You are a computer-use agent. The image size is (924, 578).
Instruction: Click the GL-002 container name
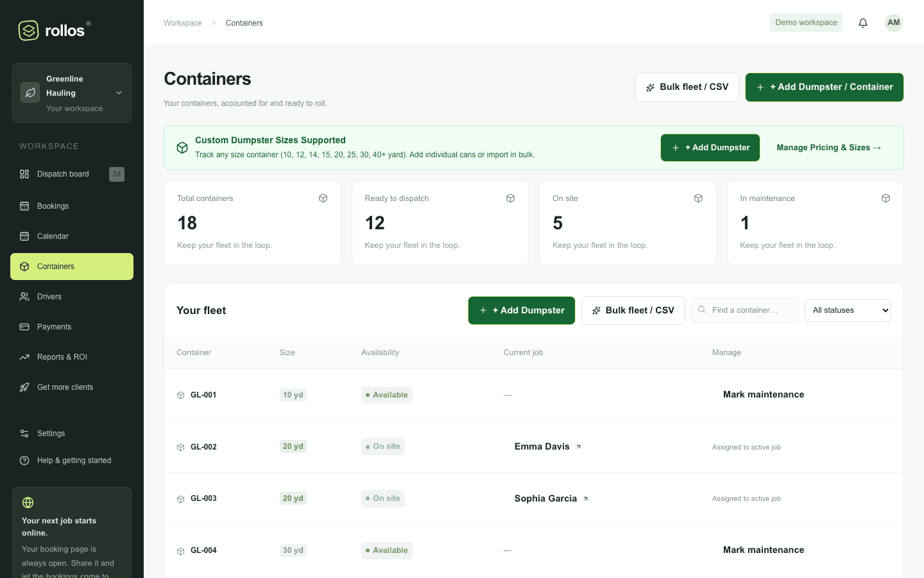(x=203, y=448)
